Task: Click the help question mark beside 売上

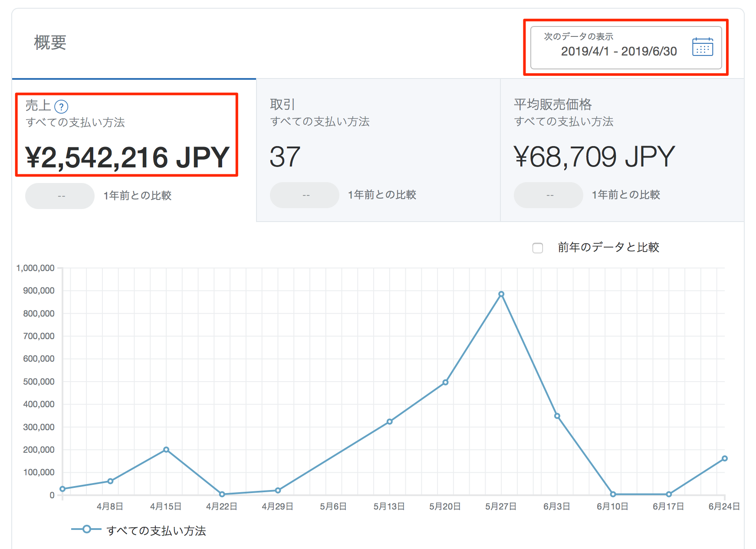Action: tap(61, 106)
